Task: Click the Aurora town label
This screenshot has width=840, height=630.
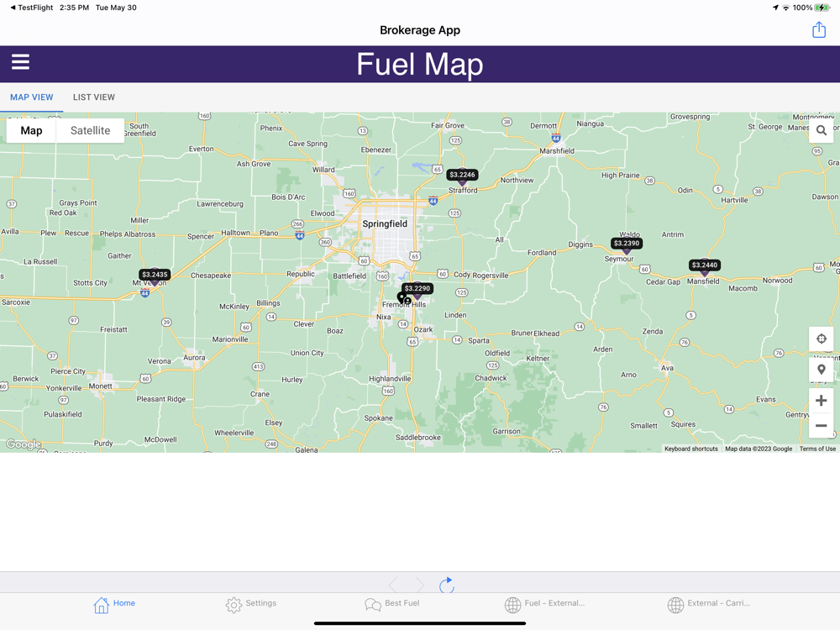Action: click(194, 357)
